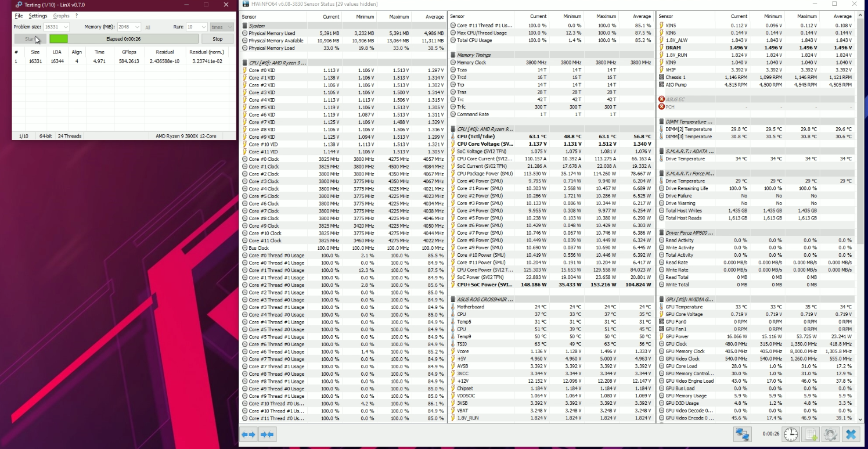Open the Memory (MiB) dropdown in LinX
The height and width of the screenshot is (449, 868).
[x=129, y=27]
